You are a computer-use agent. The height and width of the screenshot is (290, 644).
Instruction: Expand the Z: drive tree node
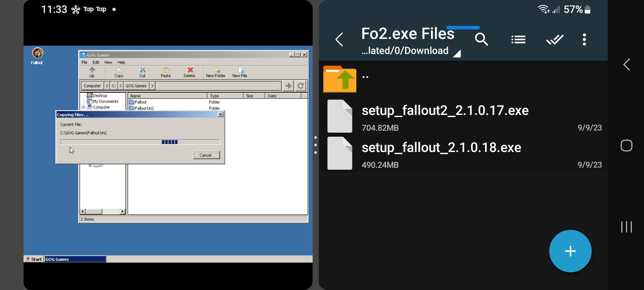[x=90, y=165]
